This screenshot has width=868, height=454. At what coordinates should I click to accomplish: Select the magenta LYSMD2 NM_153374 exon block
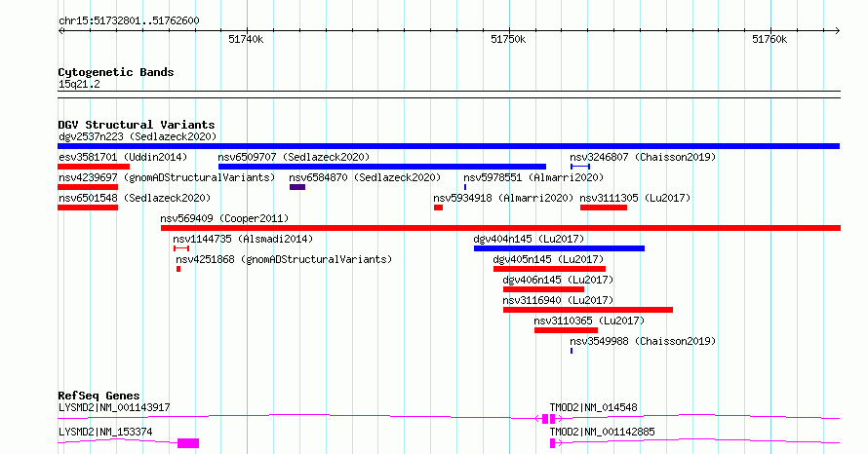point(188,443)
